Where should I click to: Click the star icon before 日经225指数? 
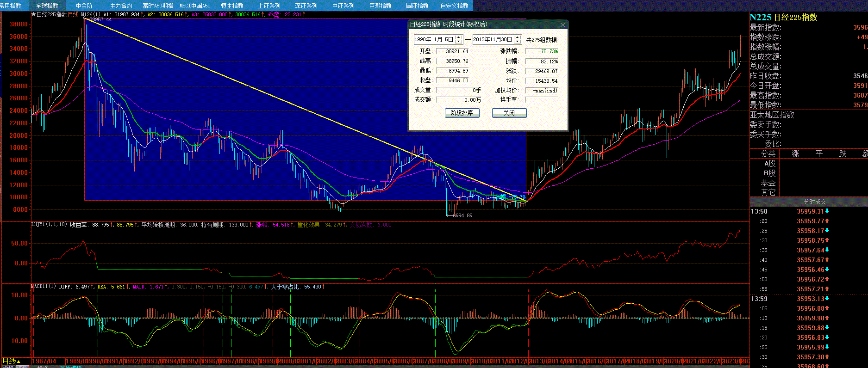click(x=33, y=14)
